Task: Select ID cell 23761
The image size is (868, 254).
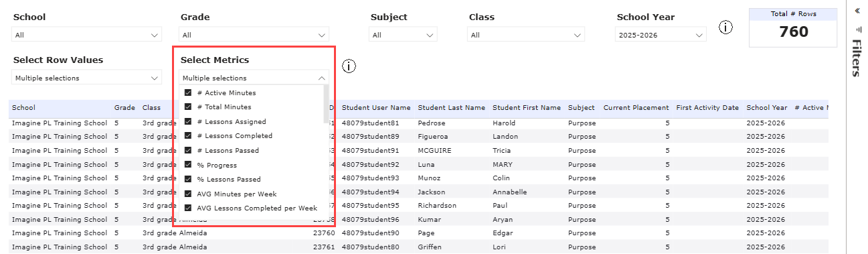Action: 323,247
